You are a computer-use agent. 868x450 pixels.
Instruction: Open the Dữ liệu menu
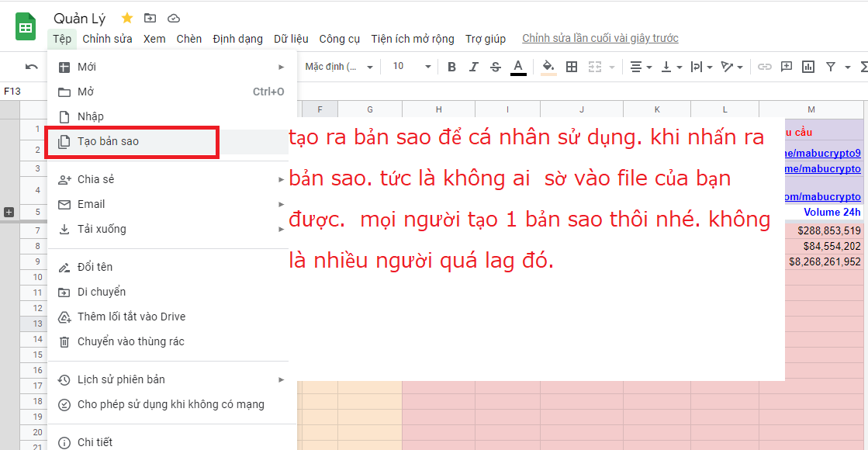click(291, 39)
